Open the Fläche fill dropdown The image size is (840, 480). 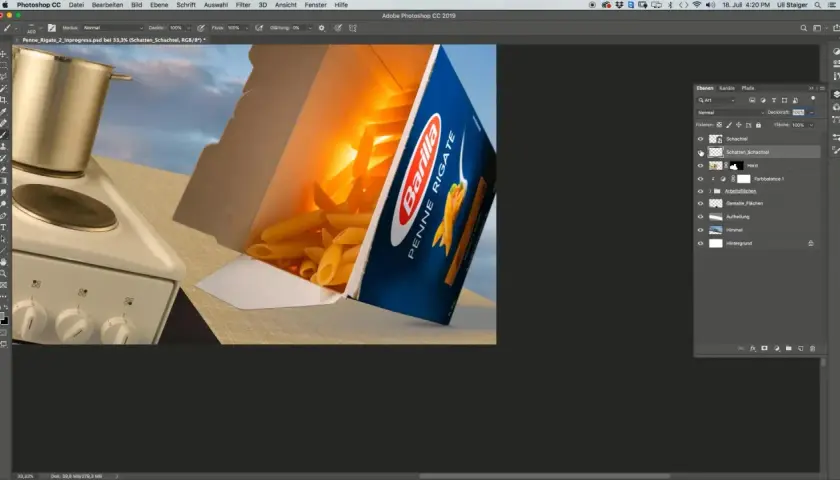click(x=811, y=125)
